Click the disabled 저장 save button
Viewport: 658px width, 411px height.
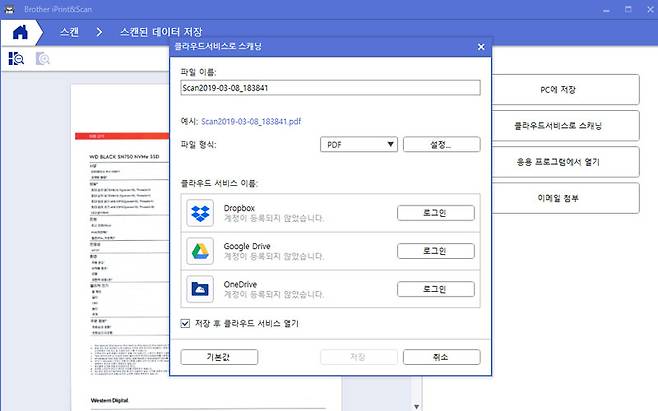(358, 357)
